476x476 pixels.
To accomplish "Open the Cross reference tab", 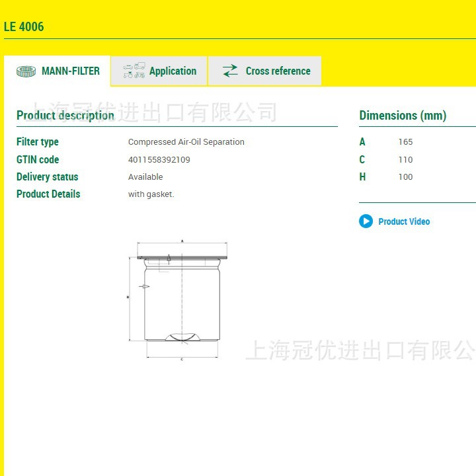I will click(x=264, y=71).
